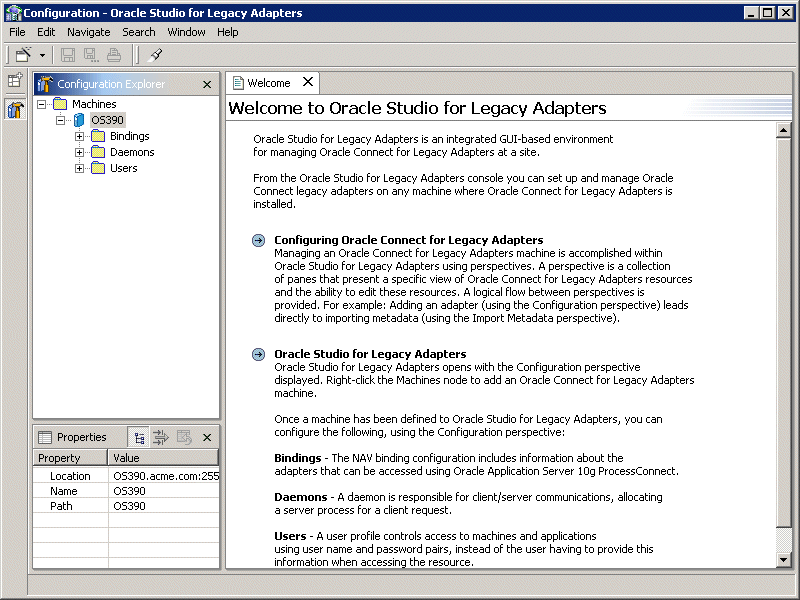
Task: Click the Save toolbar icon
Action: tap(68, 55)
